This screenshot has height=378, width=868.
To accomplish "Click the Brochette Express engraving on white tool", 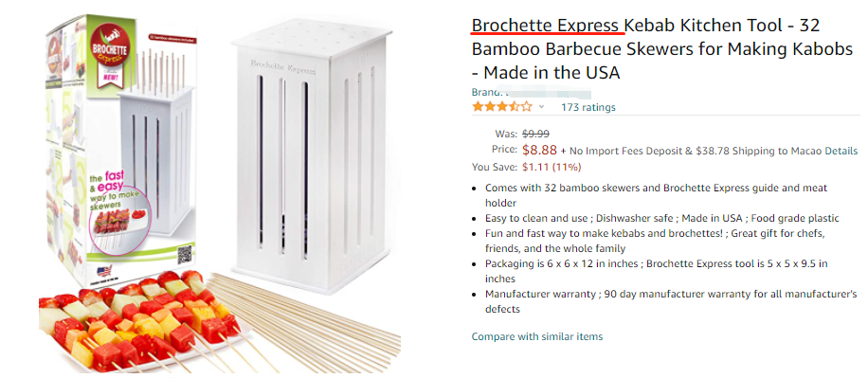I will (283, 66).
